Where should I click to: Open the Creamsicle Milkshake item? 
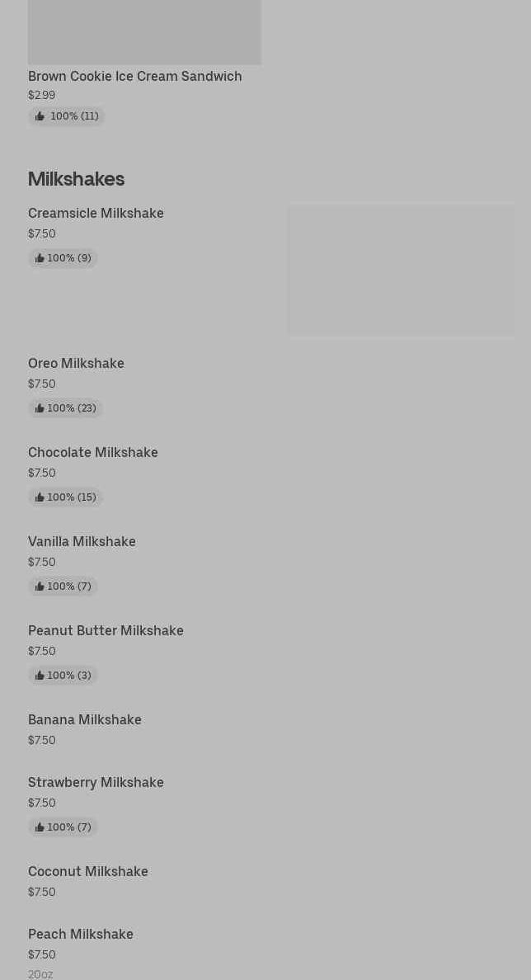click(96, 213)
